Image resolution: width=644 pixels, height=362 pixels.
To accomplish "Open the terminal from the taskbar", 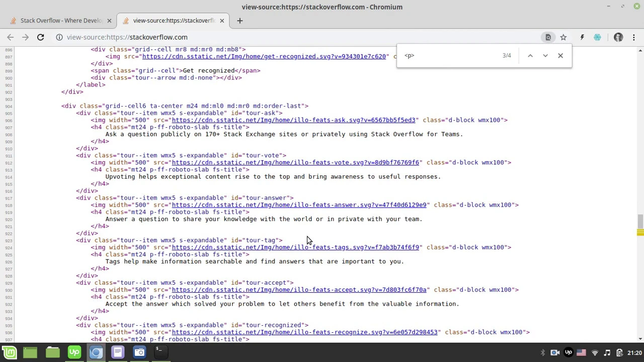I will coord(160,352).
